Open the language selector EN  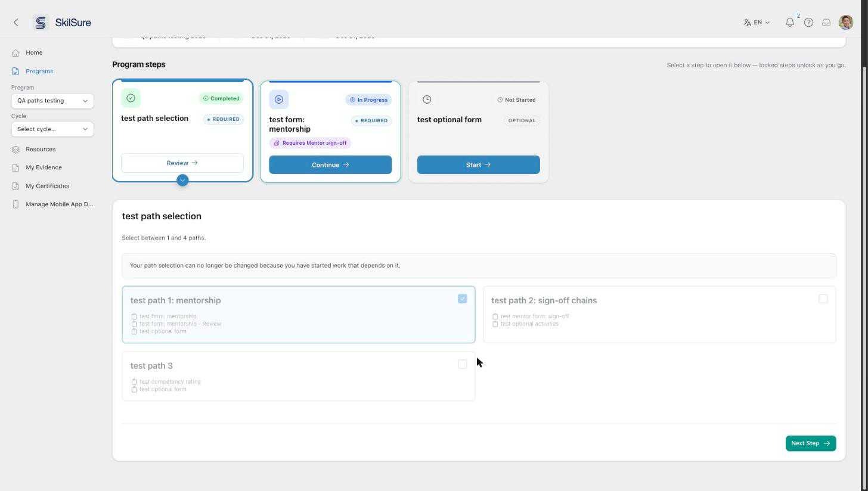click(757, 23)
